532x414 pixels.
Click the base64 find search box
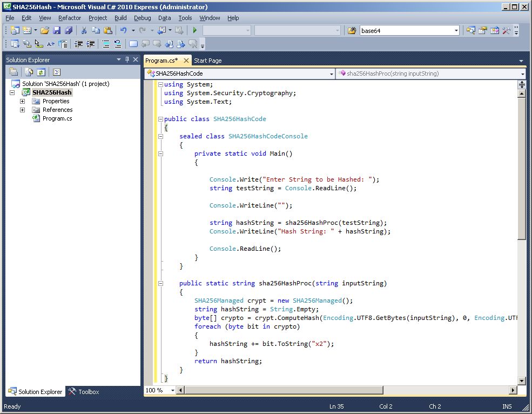(x=406, y=31)
